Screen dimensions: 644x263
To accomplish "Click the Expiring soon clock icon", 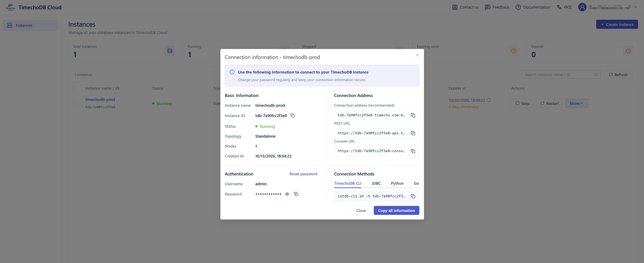I will click(513, 51).
